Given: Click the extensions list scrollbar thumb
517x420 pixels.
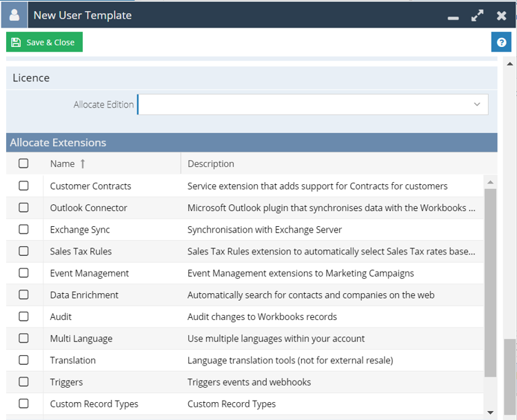Looking at the screenshot, I should click(490, 283).
